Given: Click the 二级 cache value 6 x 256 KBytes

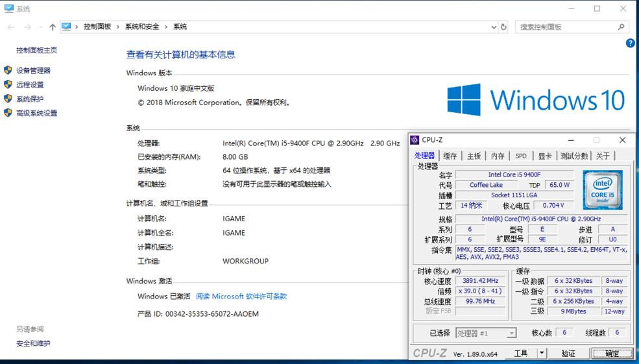Looking at the screenshot, I should pyautogui.click(x=573, y=301).
